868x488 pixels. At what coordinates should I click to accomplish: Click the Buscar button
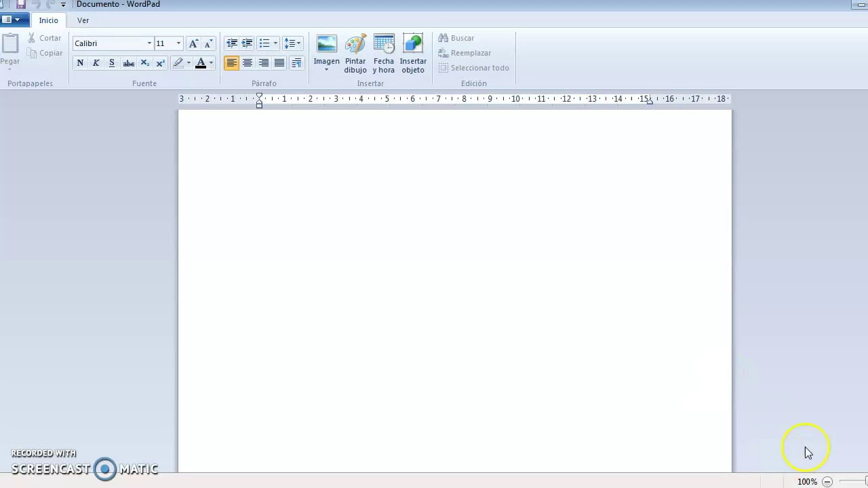pyautogui.click(x=456, y=38)
